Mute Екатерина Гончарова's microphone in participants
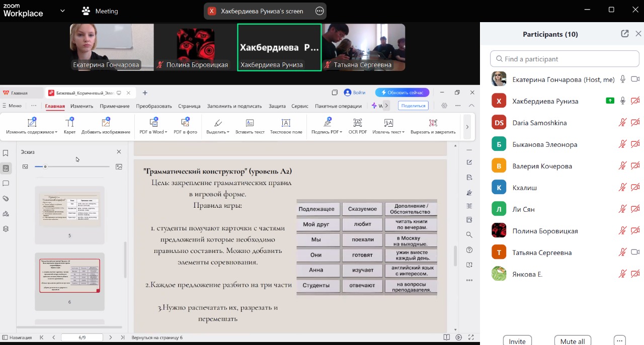The height and width of the screenshot is (345, 644). click(x=623, y=79)
